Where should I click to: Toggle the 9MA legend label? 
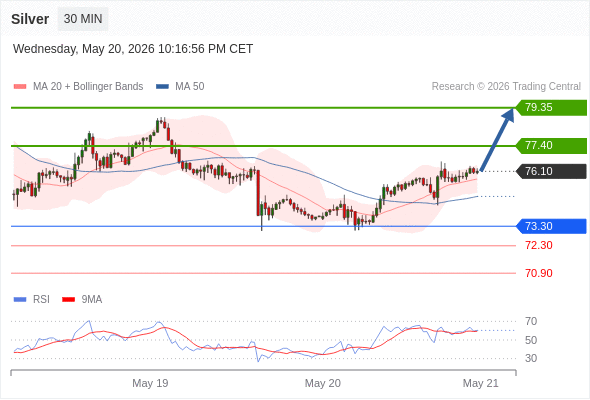92,300
